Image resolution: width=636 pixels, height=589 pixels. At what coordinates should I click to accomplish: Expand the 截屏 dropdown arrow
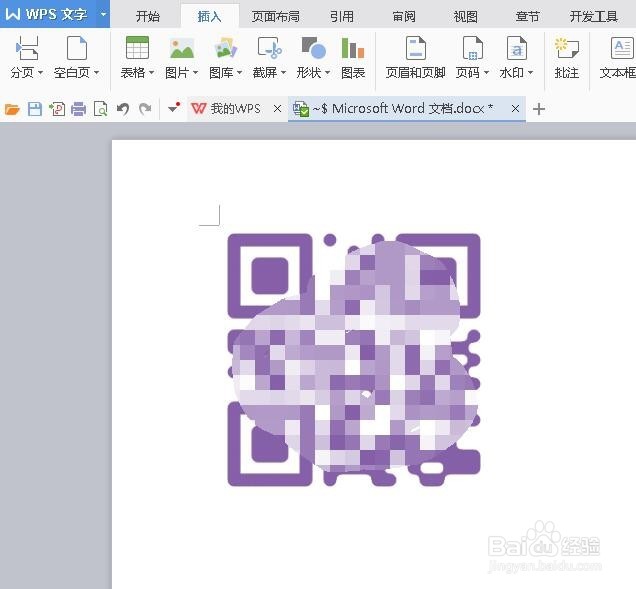tap(283, 73)
